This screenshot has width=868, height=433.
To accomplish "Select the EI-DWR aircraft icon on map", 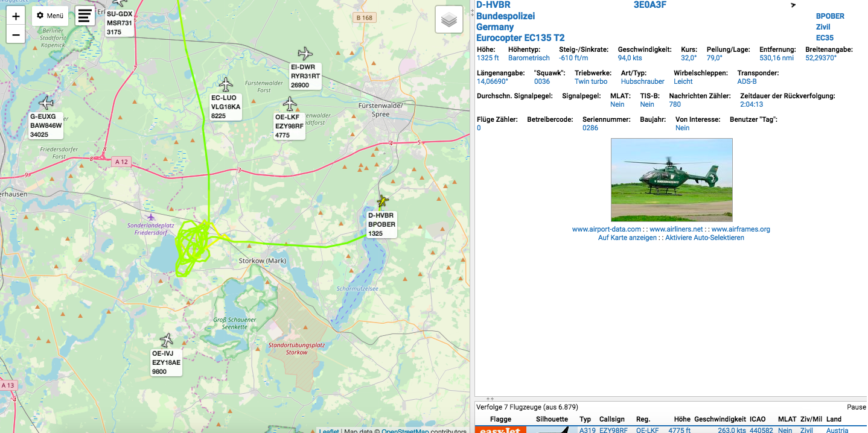I will 305,54.
